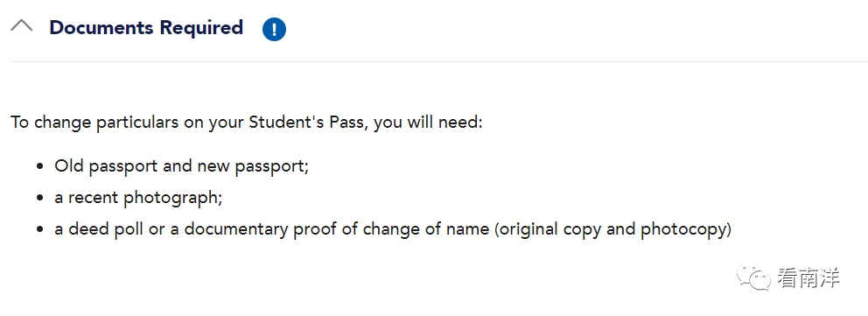
Task: Click the deed poll list item text
Action: tap(393, 229)
